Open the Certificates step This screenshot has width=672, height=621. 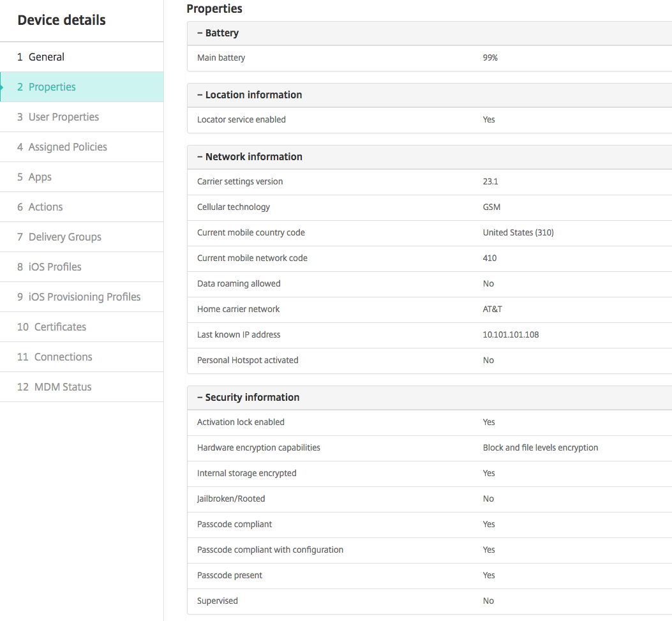(x=60, y=327)
